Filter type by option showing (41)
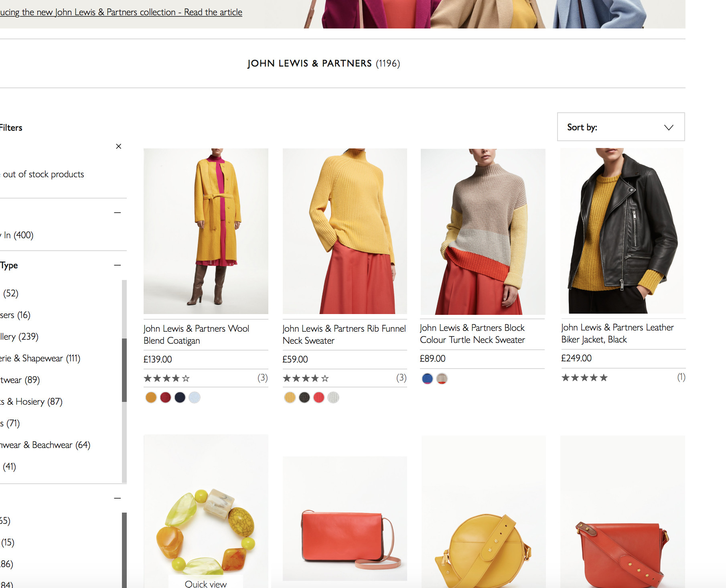The height and width of the screenshot is (588, 726). click(8, 466)
